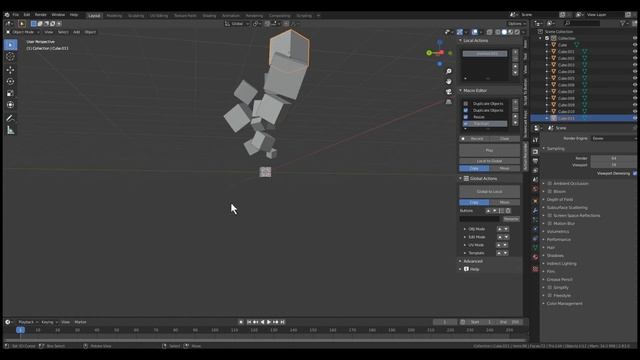
Task: Hide Cube.001 using its eye icon
Action: [x=635, y=51]
